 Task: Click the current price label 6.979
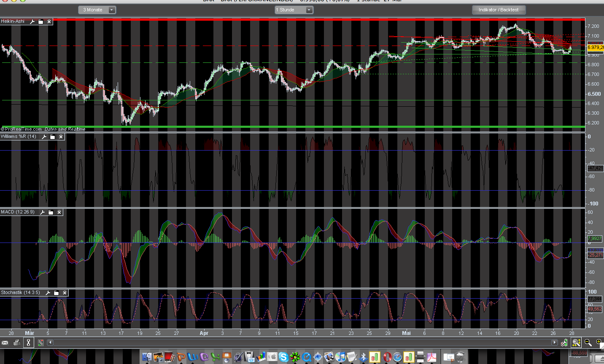[595, 47]
